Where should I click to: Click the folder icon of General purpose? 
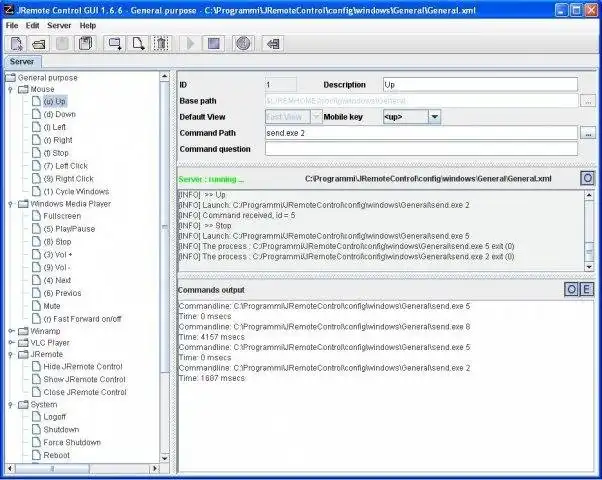coord(10,78)
